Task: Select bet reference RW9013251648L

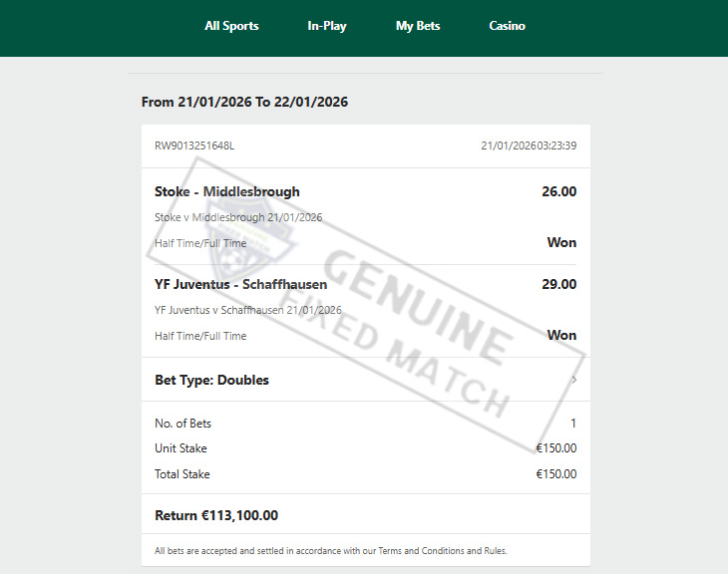Action: [194, 145]
